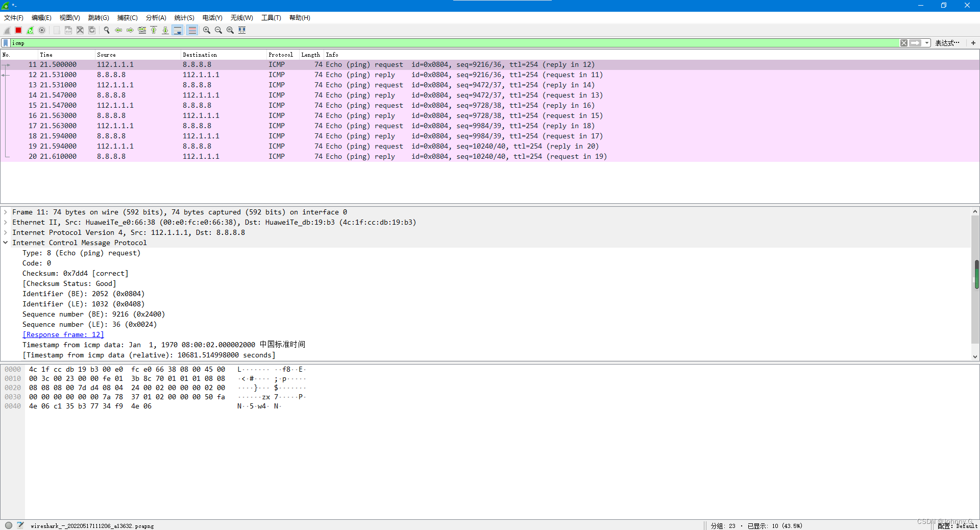Sort packets by the Time column header
Screen dimensions: 980x530
coord(66,55)
